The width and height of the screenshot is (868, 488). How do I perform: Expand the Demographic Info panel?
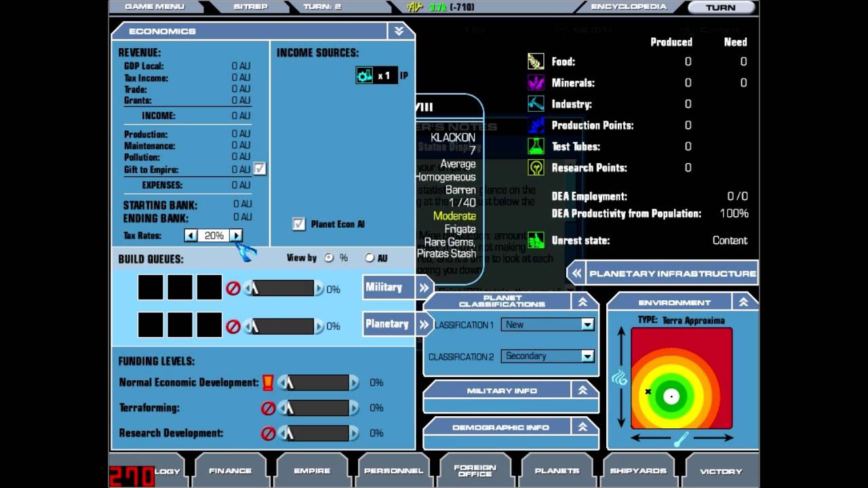pyautogui.click(x=583, y=427)
